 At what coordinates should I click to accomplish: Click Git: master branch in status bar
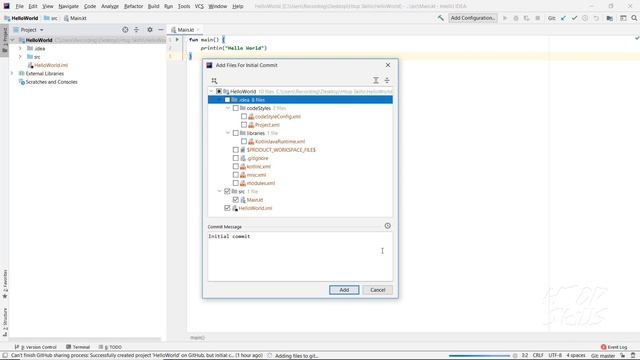coord(603,356)
